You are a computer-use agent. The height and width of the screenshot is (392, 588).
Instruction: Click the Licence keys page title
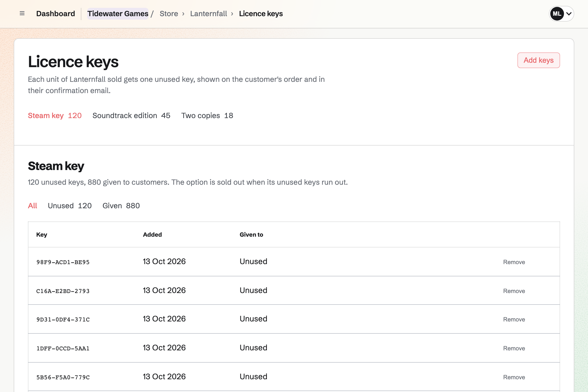pos(73,62)
